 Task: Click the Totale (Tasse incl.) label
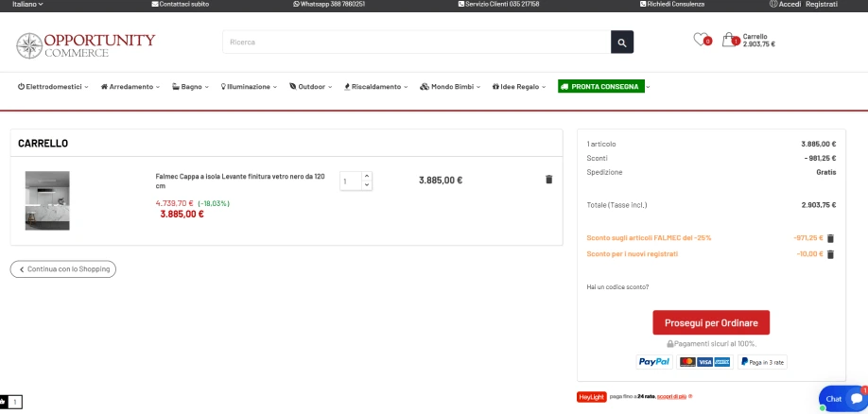coord(616,205)
